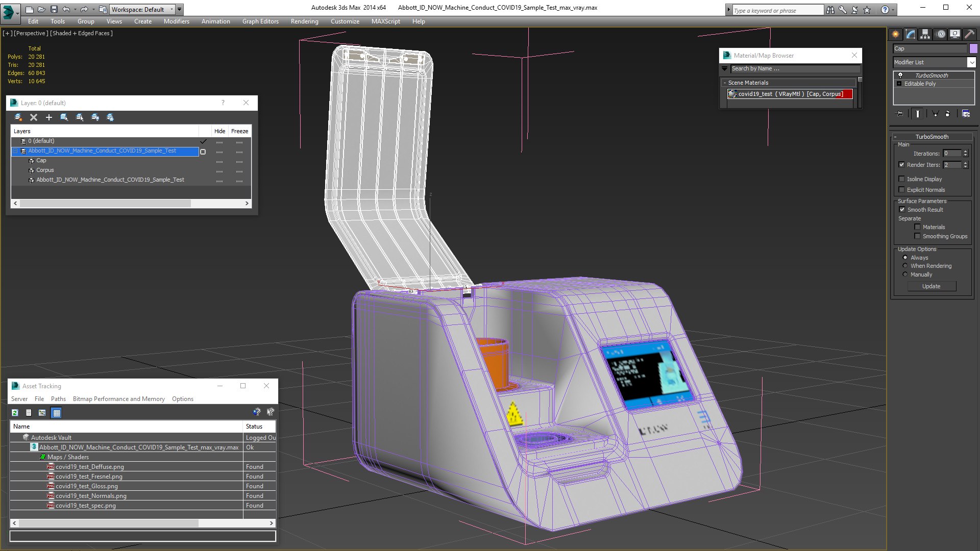Select Manually update option
This screenshot has height=551, width=980.
coord(905,274)
